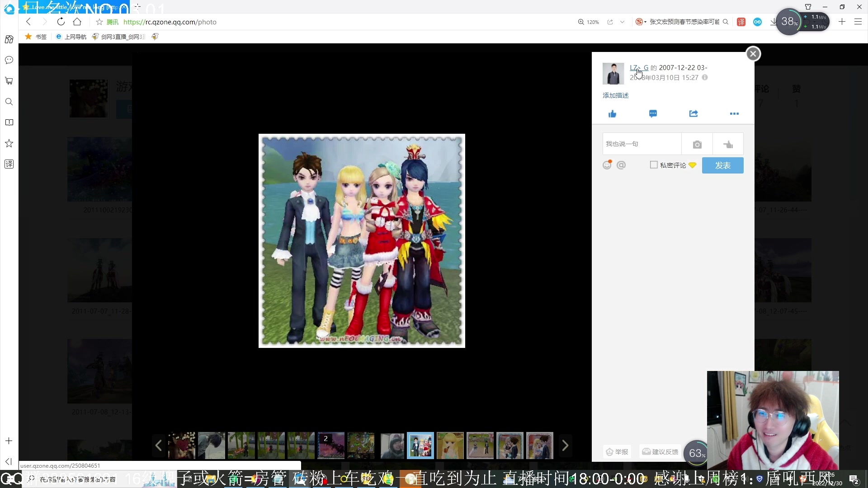Open the skin shirt icon in title bar
The width and height of the screenshot is (868, 488).
click(808, 7)
